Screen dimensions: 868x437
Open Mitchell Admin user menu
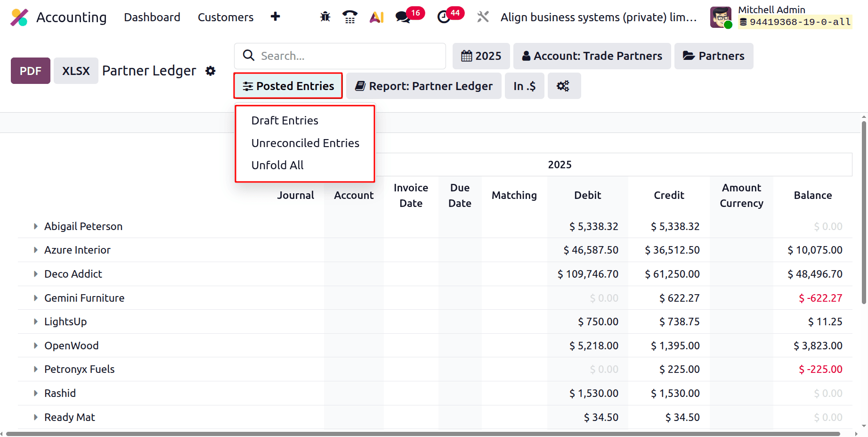781,17
